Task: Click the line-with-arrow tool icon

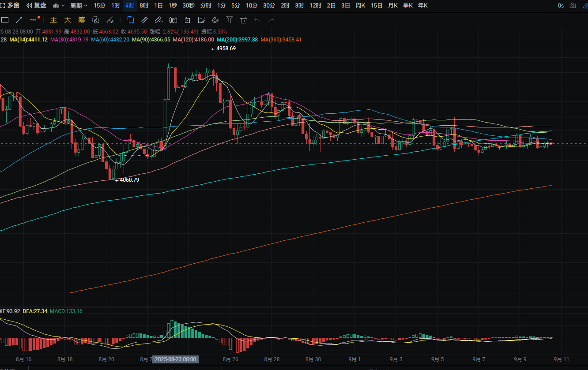Action: pyautogui.click(x=110, y=20)
